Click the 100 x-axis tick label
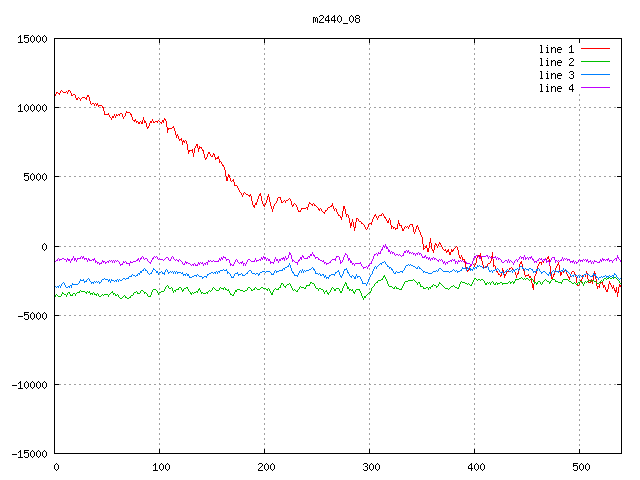Image resolution: width=640 pixels, height=480 pixels. 160,467
